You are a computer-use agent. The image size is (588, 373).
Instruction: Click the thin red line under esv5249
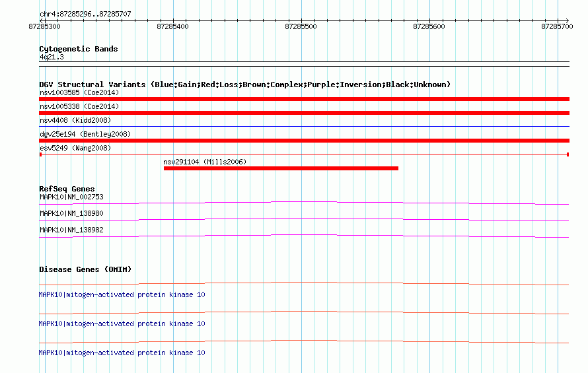(304, 154)
